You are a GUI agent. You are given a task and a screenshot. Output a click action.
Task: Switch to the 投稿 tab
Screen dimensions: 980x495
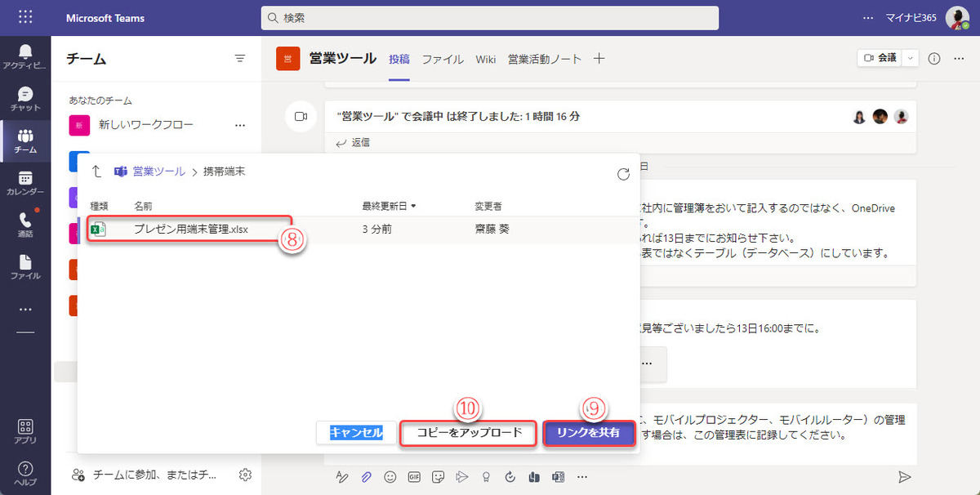click(x=399, y=59)
